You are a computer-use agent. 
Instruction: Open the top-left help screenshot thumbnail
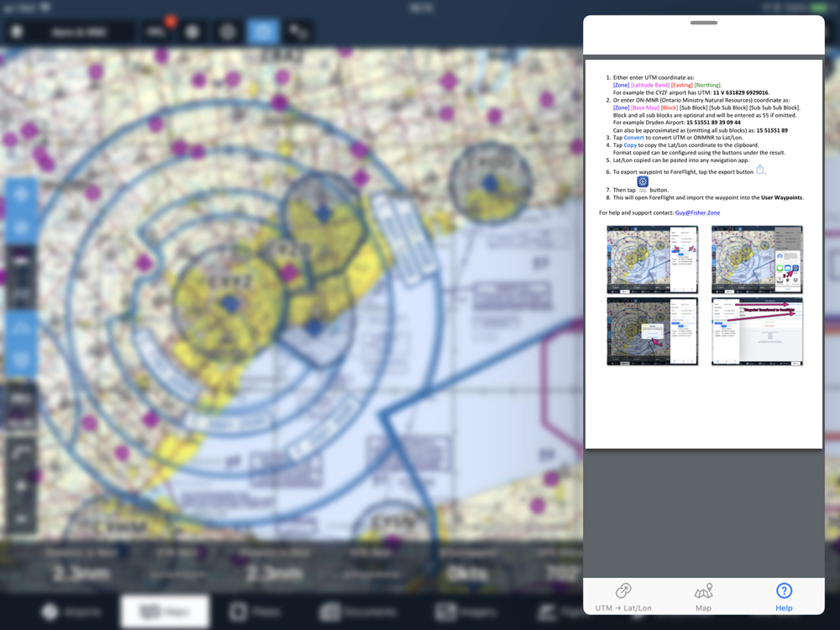click(x=652, y=260)
